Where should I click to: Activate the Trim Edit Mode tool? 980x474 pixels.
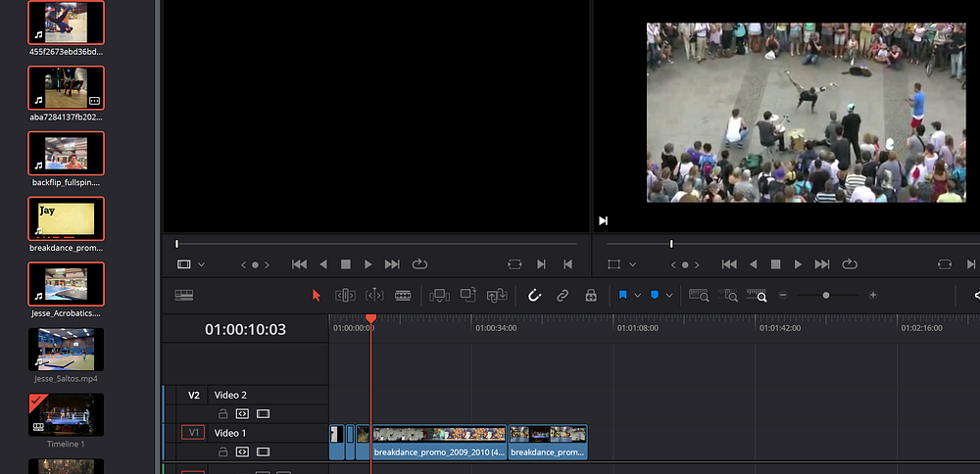point(345,295)
